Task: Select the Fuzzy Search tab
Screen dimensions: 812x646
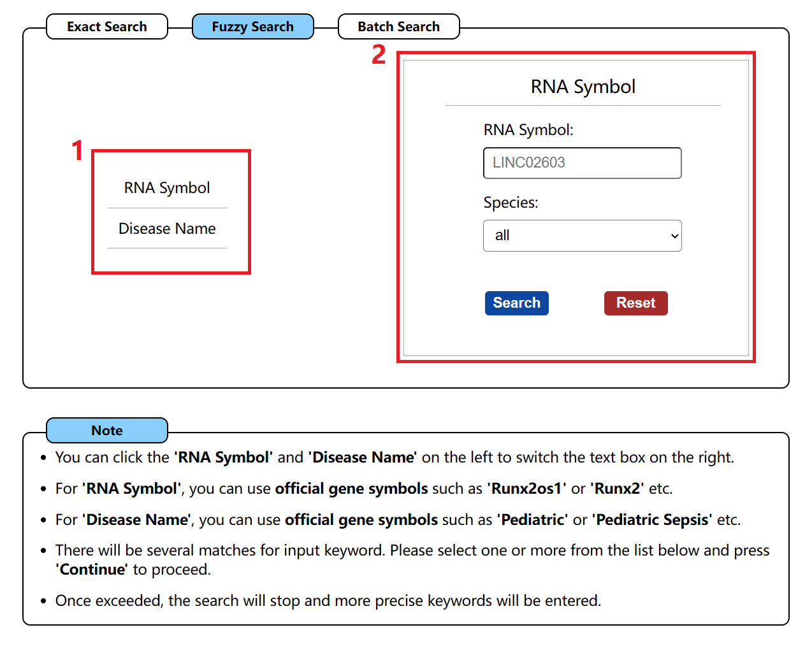Action: pyautogui.click(x=253, y=27)
